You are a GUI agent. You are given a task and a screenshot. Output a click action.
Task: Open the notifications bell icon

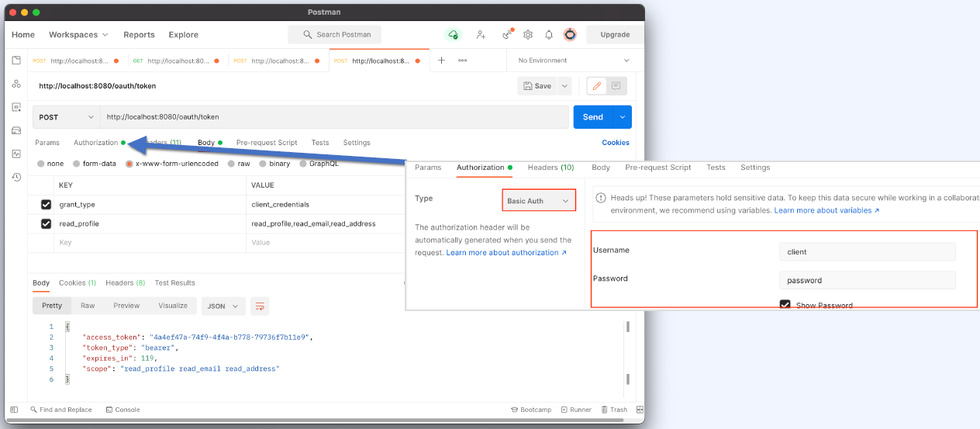(x=549, y=34)
